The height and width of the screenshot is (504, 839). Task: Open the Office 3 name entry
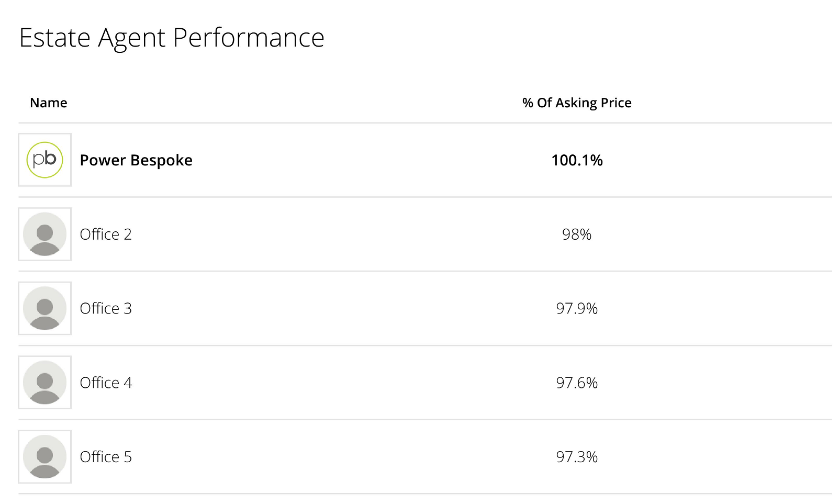(106, 309)
